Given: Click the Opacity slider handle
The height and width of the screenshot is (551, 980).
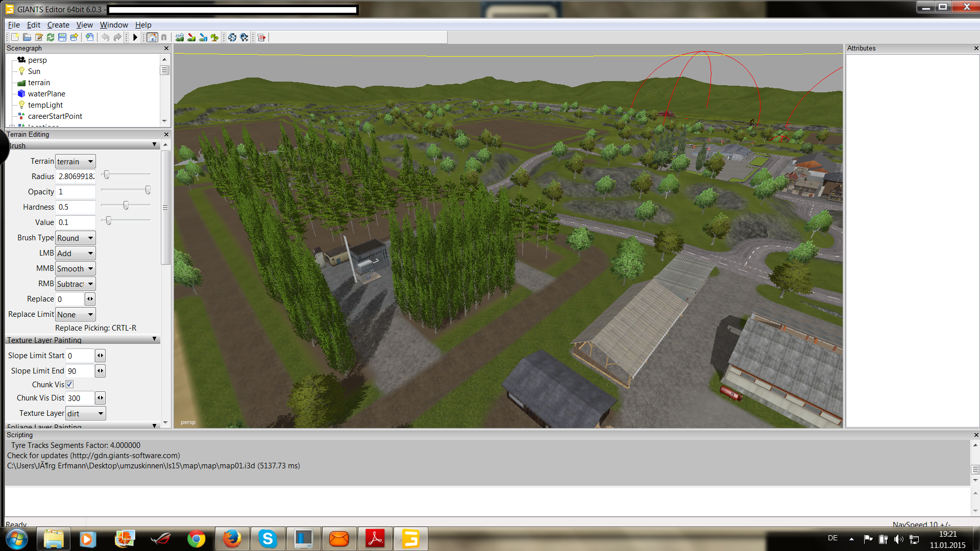Looking at the screenshot, I should click(x=148, y=190).
